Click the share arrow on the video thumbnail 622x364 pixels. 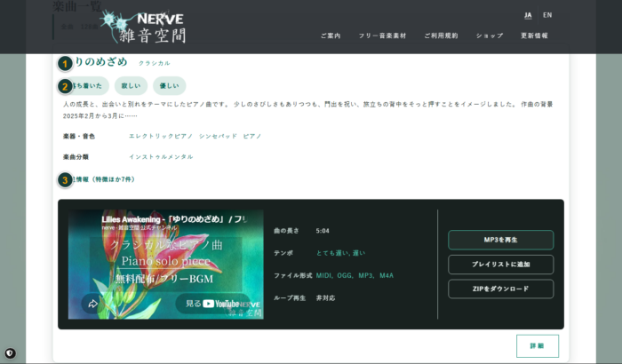92,304
